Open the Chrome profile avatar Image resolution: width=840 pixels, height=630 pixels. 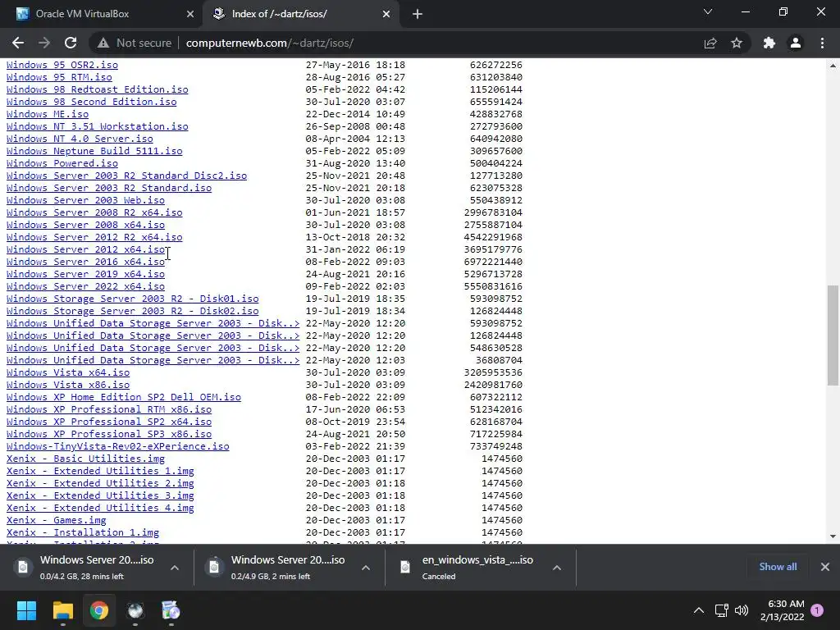796,43
